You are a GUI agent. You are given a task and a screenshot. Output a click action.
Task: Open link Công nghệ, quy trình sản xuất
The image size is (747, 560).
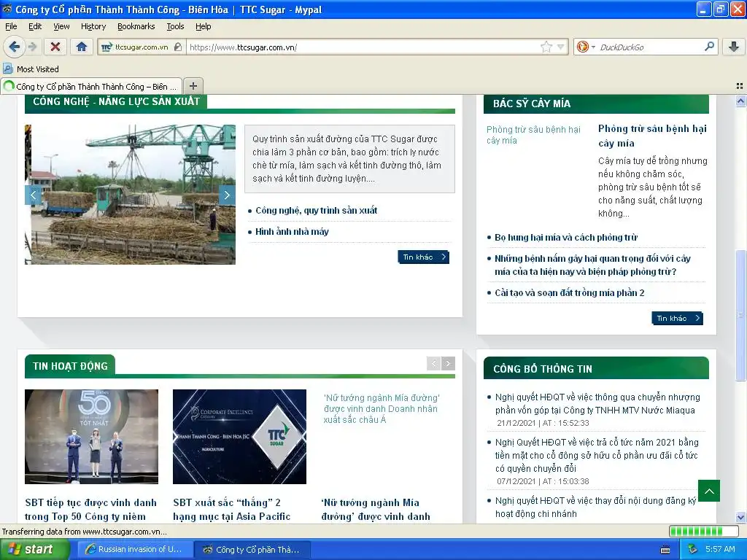click(317, 211)
